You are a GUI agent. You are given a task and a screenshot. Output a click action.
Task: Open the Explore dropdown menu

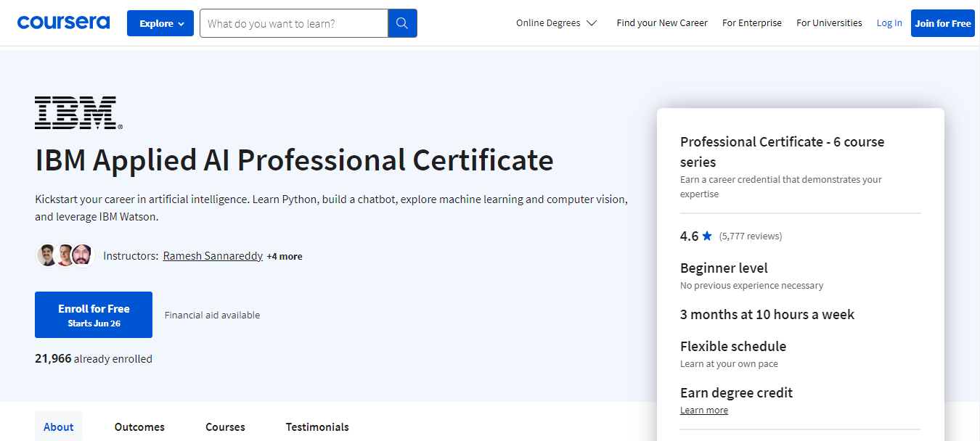point(160,23)
